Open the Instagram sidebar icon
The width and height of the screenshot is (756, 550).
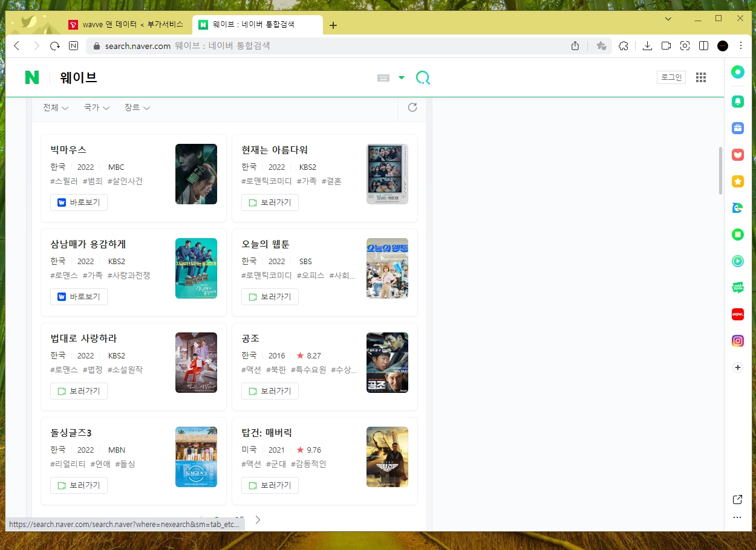tap(737, 341)
